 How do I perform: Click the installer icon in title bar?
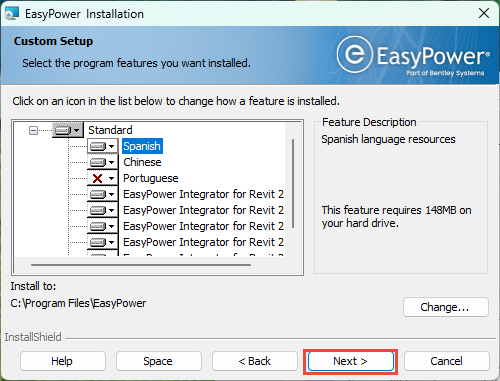(x=12, y=13)
